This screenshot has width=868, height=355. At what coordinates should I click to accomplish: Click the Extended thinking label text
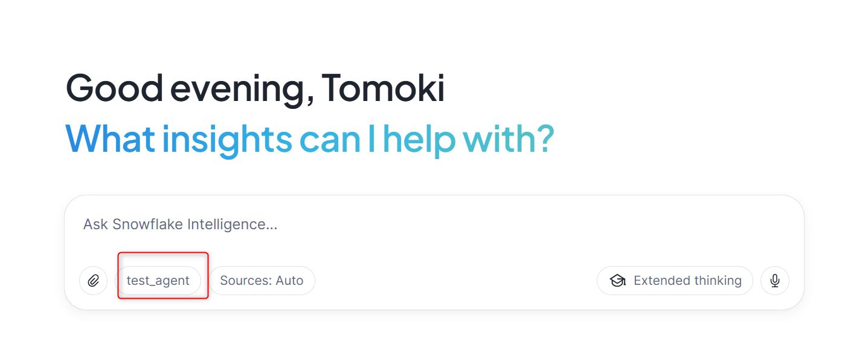687,281
